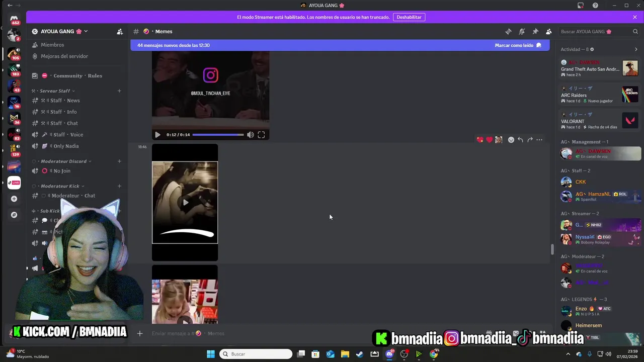Open the Actividad settings gear
Screen dimensions: 644x362
pos(592,49)
